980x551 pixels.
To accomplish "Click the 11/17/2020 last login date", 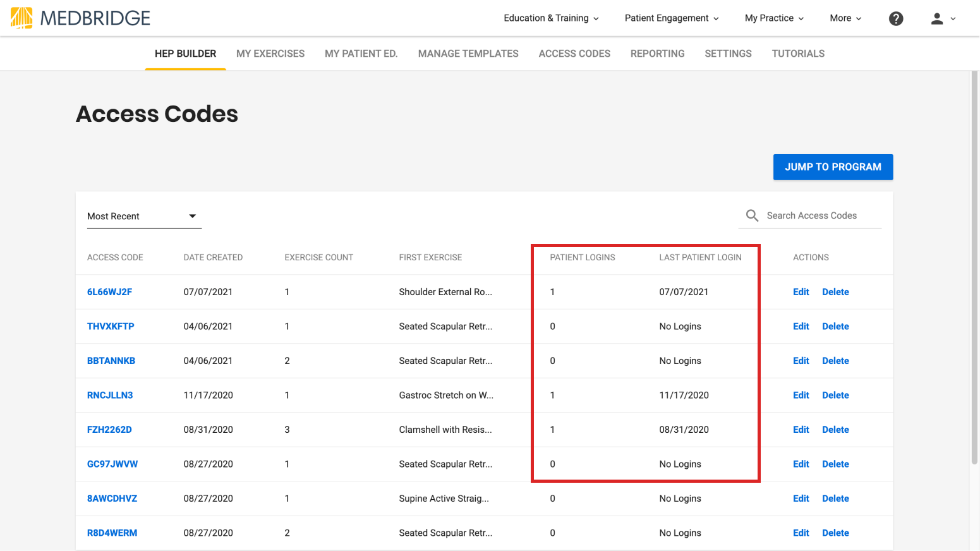I will pos(684,396).
